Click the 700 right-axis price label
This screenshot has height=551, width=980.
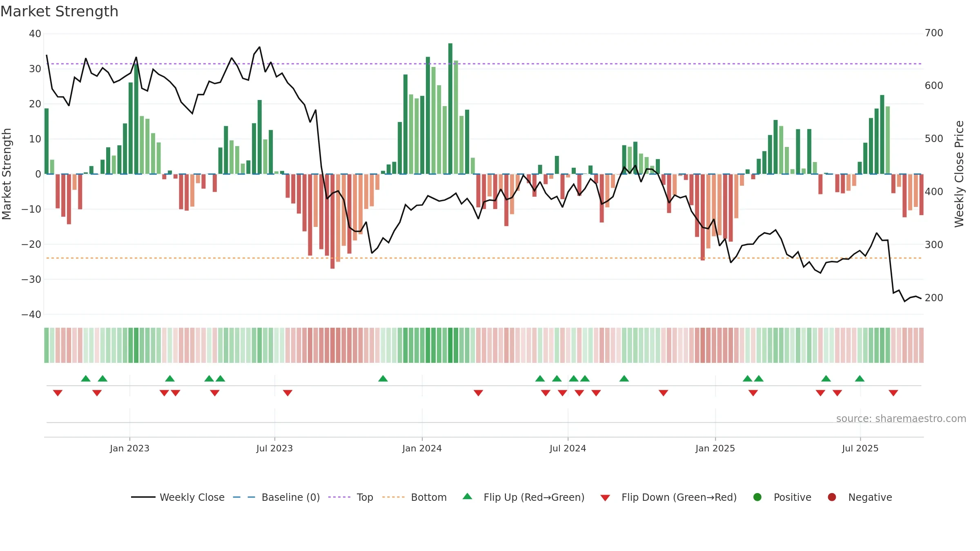click(x=934, y=33)
